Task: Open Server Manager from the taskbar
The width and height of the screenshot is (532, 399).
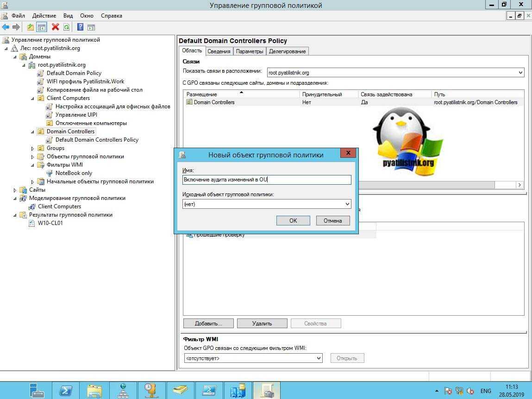Action: [37, 390]
